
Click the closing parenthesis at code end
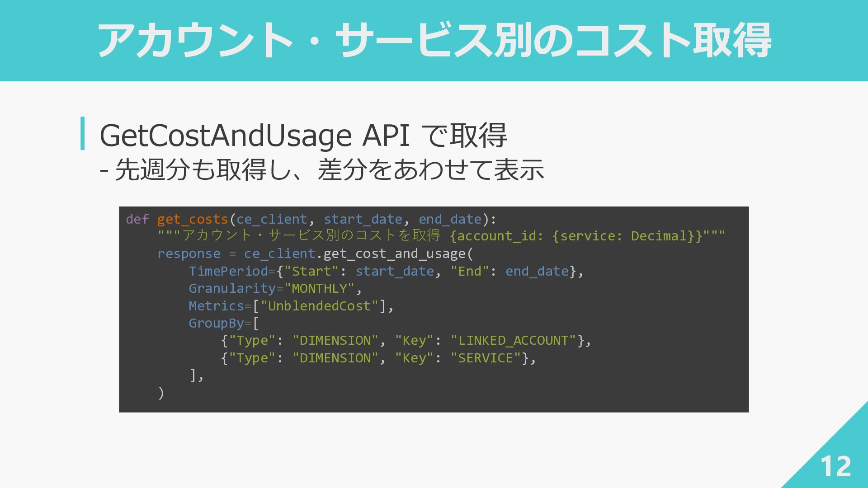[161, 393]
